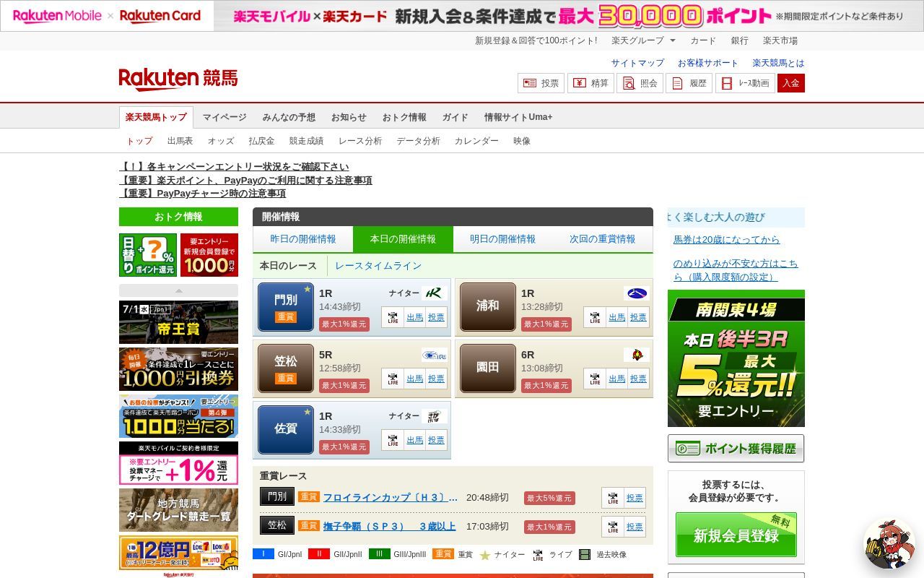Select 本日のレース sub-tab
Viewport: 924px width, 578px height.
point(288,266)
